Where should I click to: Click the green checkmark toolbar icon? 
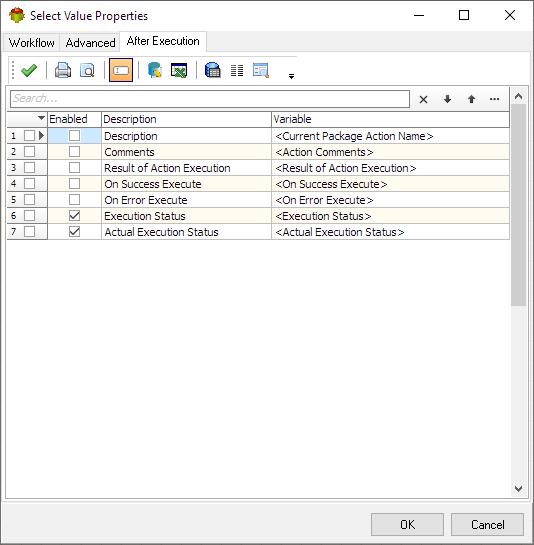(29, 70)
